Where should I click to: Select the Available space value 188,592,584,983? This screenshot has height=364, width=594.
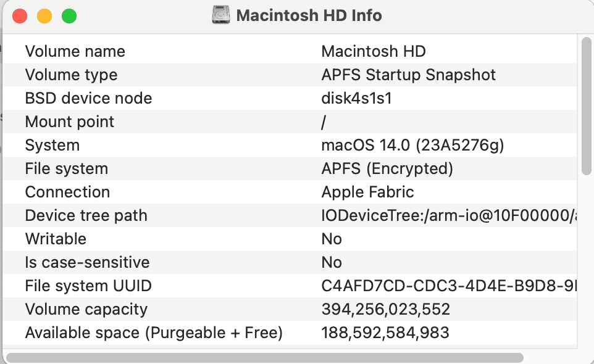385,333
